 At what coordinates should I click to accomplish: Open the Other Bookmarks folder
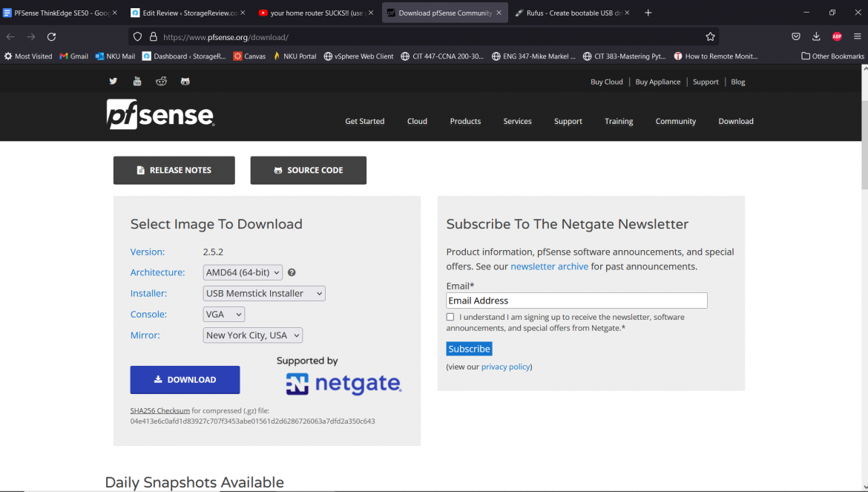coord(832,56)
